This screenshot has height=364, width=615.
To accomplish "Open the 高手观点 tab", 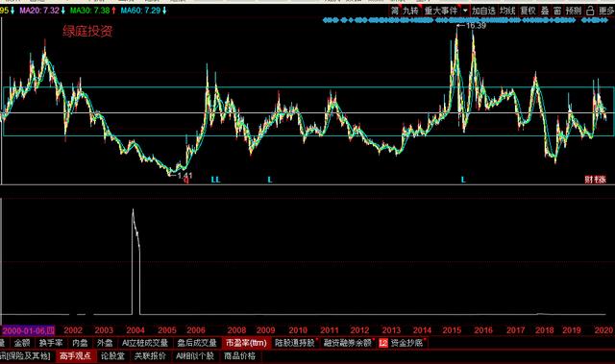I will click(75, 356).
